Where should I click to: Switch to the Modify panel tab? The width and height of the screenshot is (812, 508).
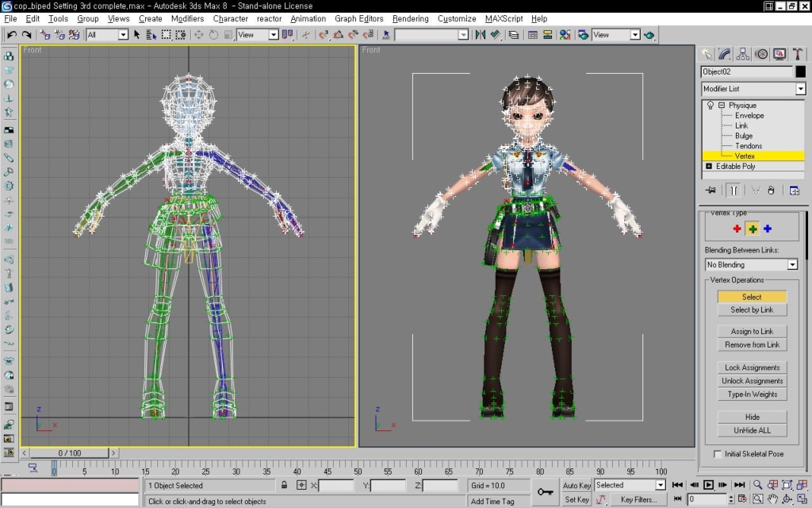click(725, 54)
